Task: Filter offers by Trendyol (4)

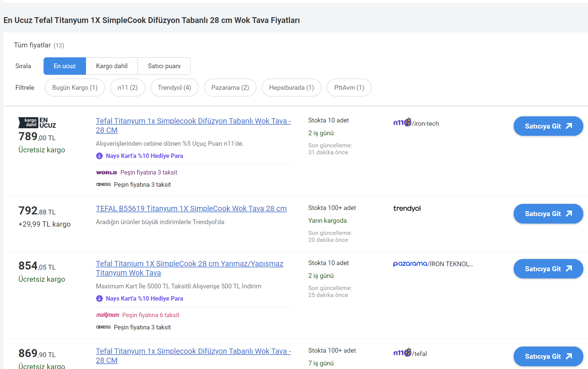Action: [x=174, y=88]
